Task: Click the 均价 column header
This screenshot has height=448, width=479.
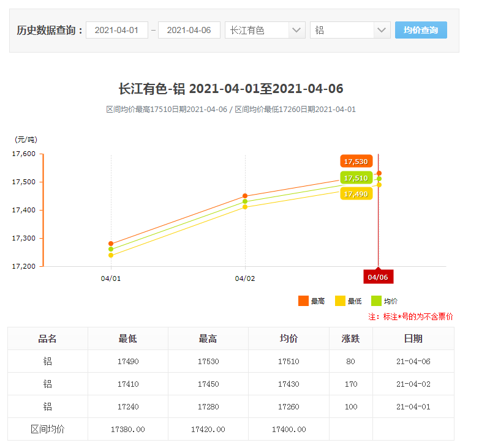Action: (x=289, y=338)
